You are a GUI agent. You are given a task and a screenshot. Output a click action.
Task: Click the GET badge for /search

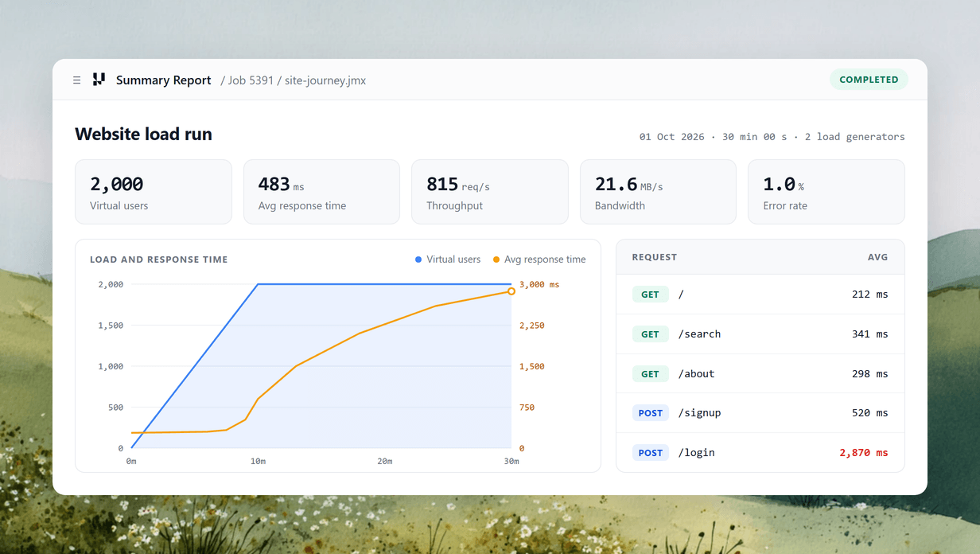coord(650,334)
